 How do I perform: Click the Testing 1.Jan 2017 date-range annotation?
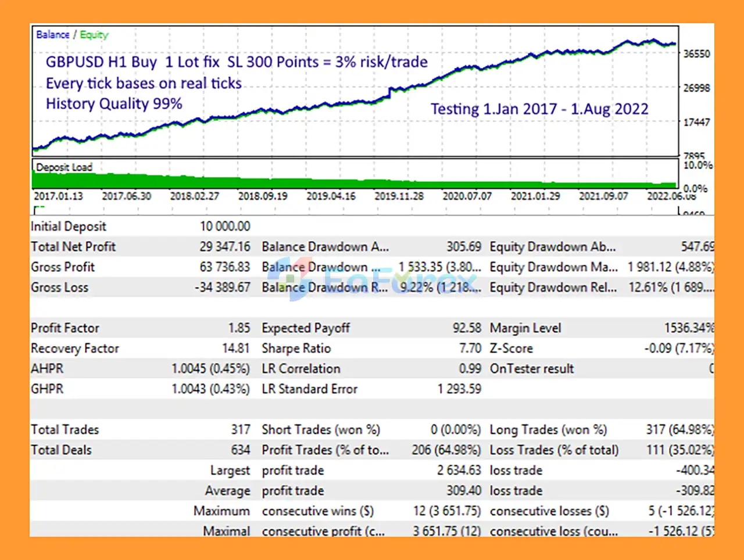pos(539,109)
